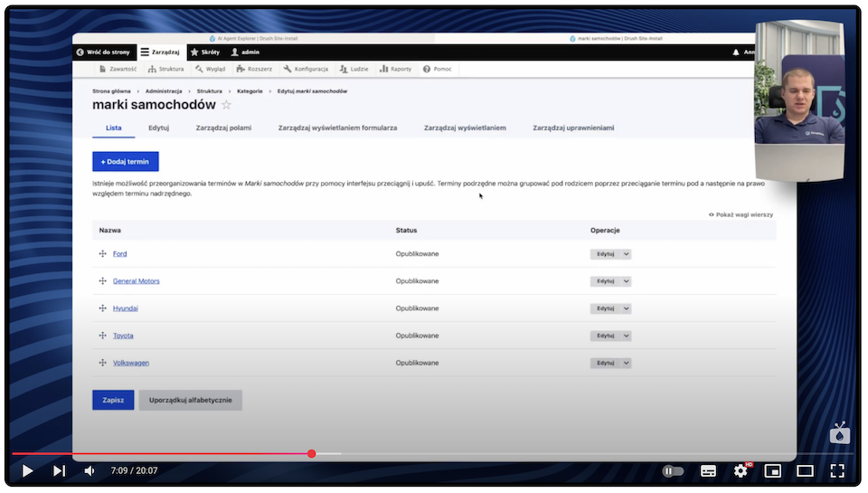Click the Hyundai row drag handle
This screenshot has height=493, width=868.
point(102,308)
